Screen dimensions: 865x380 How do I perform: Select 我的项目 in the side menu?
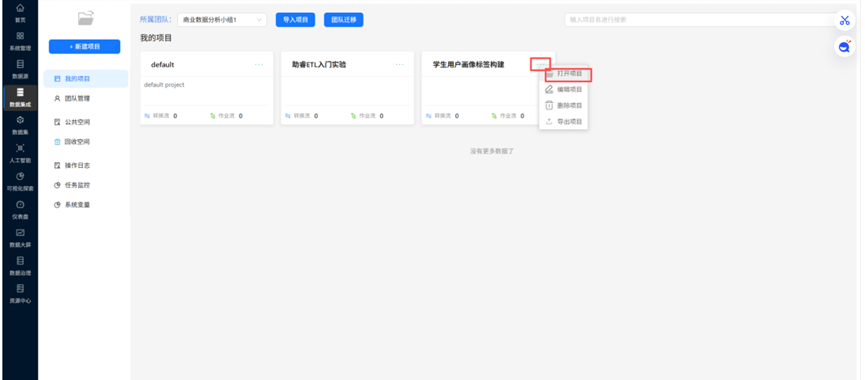tap(86, 79)
